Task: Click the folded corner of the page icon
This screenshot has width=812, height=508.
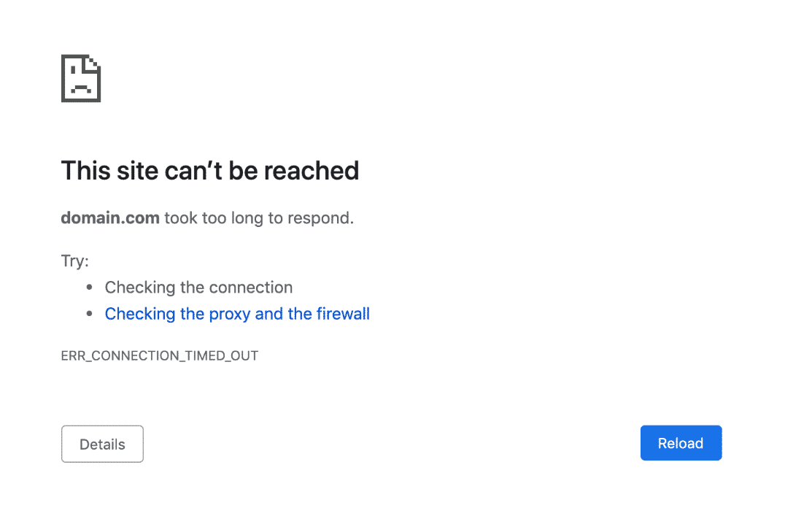Action: pos(93,63)
